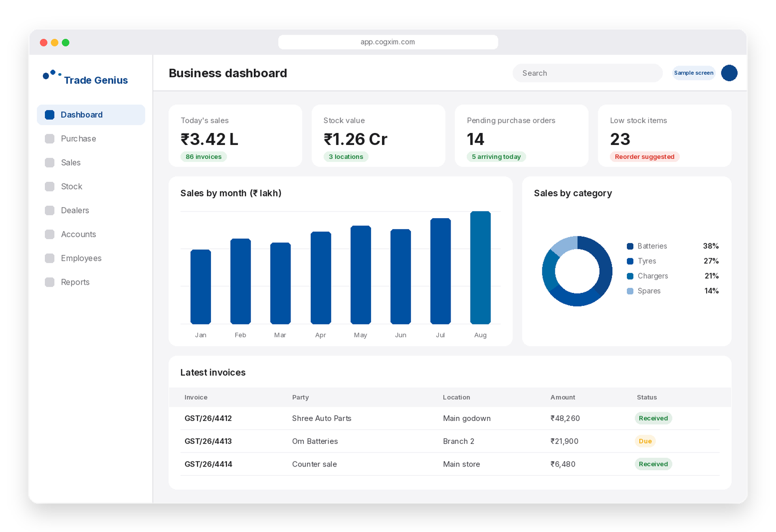Click the Due status badge

(x=645, y=441)
